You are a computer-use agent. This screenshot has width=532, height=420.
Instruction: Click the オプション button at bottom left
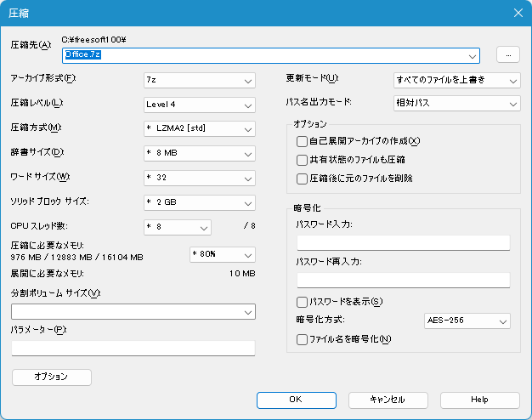tap(52, 376)
